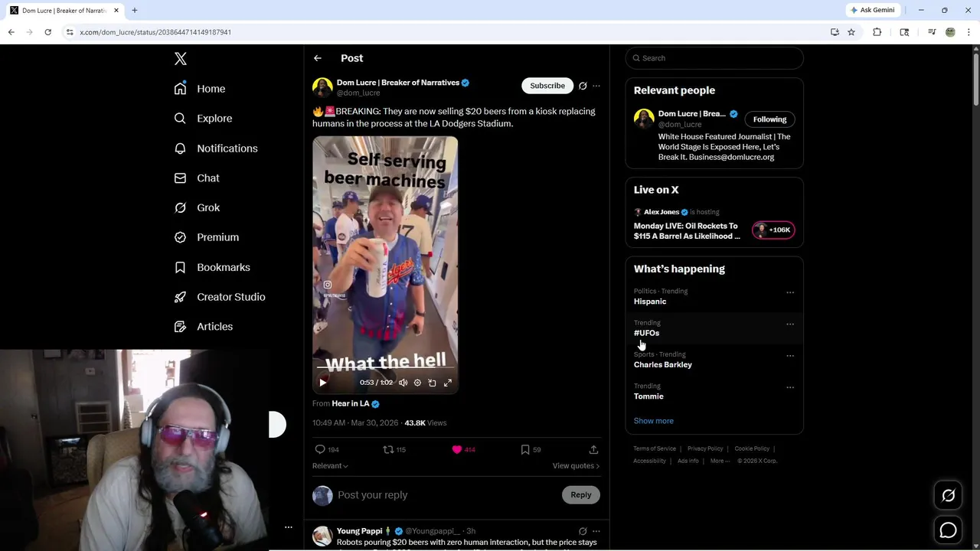Image resolution: width=980 pixels, height=551 pixels.
Task: Click the Following button for Dom Lucre
Action: coord(769,119)
